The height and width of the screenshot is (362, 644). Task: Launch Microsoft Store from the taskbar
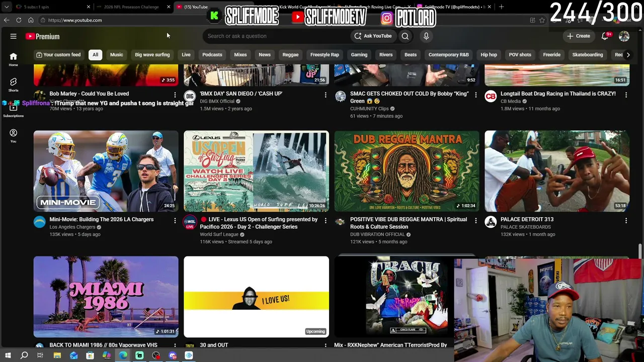90,355
